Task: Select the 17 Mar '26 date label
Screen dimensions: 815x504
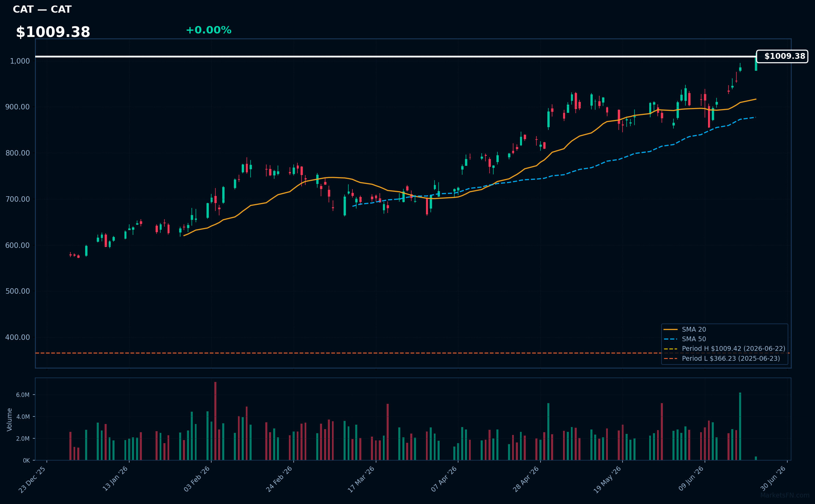Action: coord(361,479)
